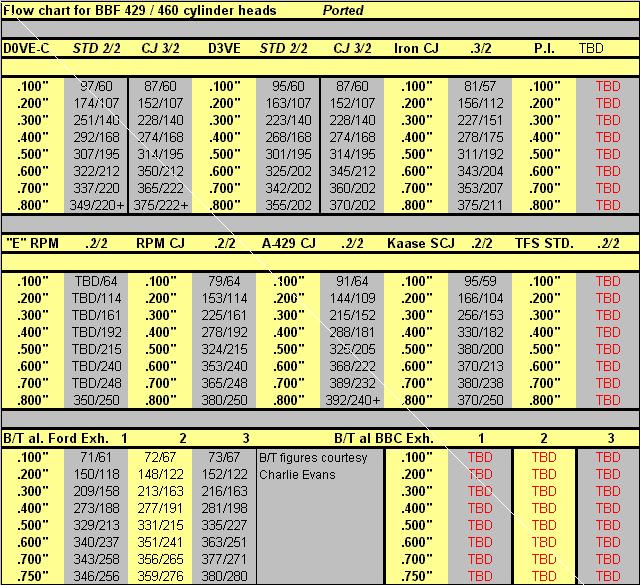Click the 'Flow chart for BBF 429 / 460' title

(x=139, y=10)
